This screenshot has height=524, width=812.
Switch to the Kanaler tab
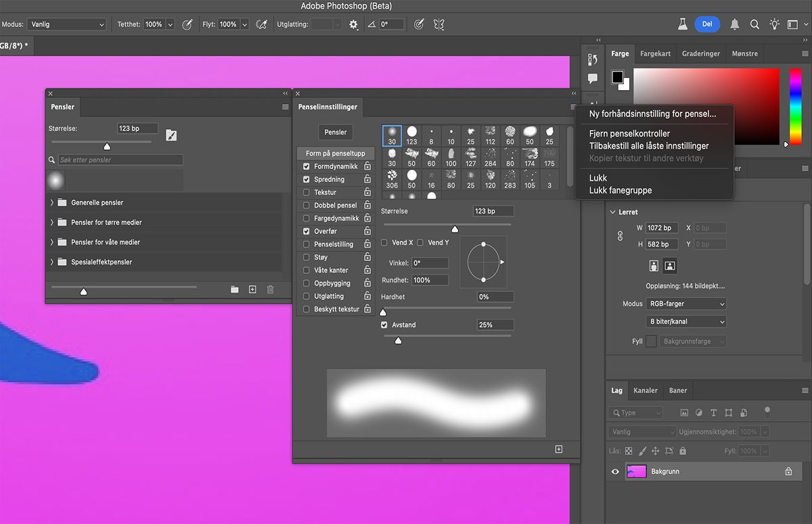[x=645, y=390]
